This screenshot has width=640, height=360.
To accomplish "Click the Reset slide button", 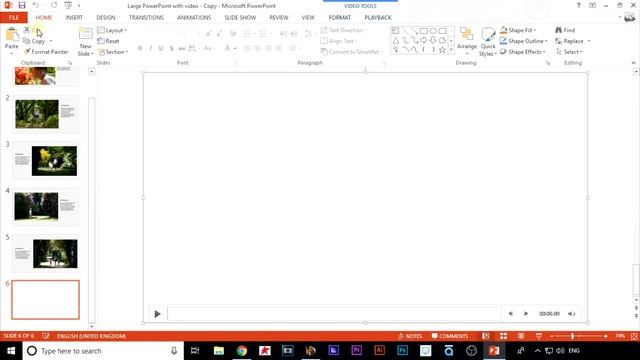I will click(108, 41).
